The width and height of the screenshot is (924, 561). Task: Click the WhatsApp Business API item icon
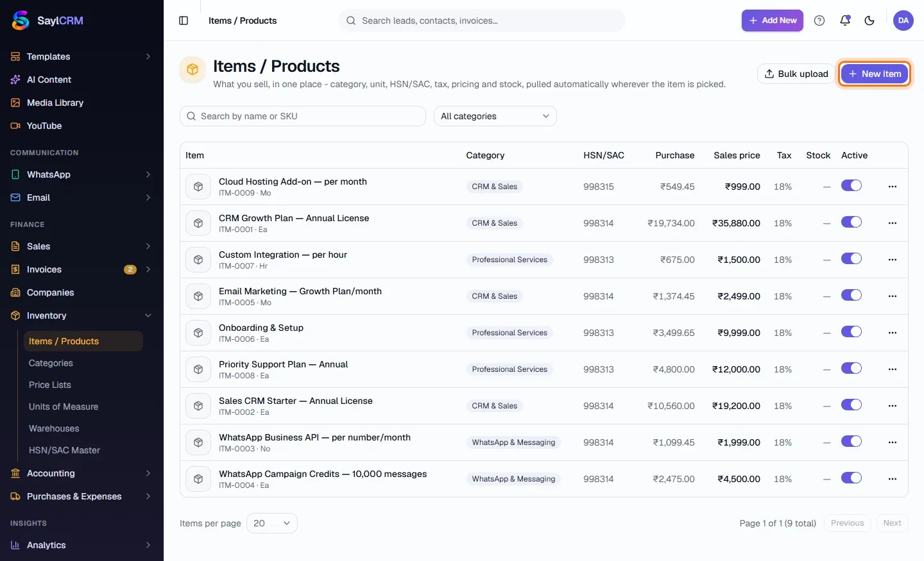coord(198,442)
